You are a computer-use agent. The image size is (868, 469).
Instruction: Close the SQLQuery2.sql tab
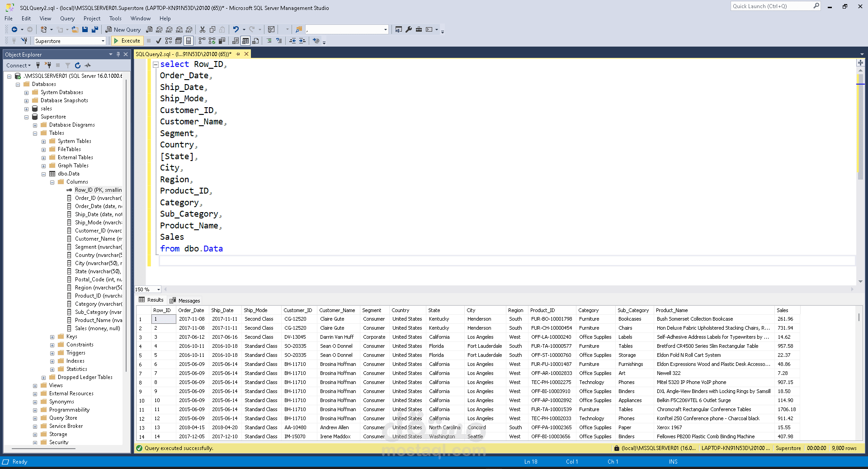[246, 54]
